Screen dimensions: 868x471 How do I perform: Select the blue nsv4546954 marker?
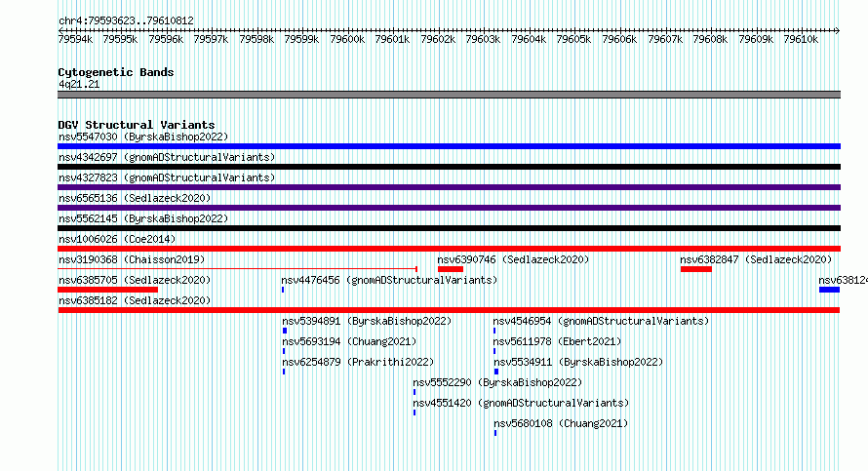tap(494, 331)
